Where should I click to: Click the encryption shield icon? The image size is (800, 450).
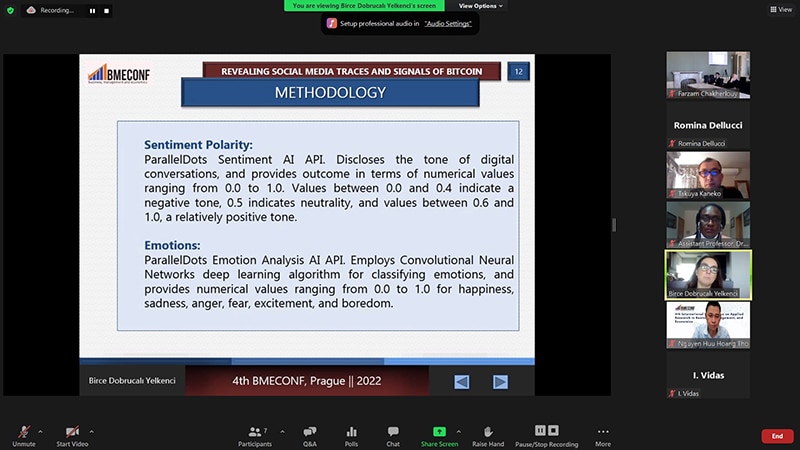click(x=9, y=9)
